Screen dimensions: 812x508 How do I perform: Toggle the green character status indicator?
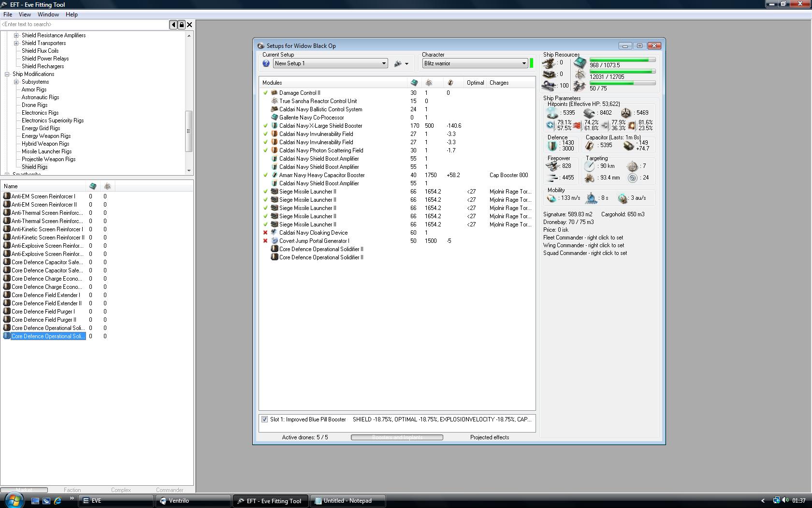532,63
